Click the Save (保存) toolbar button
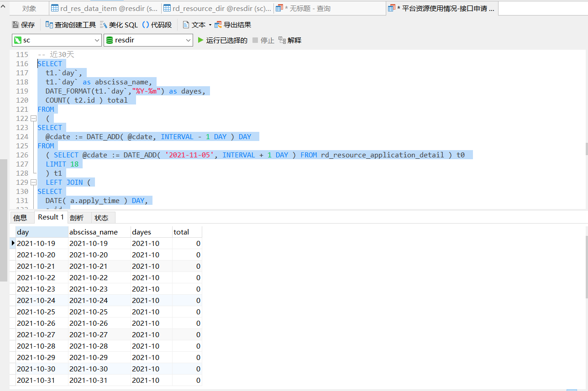The height and width of the screenshot is (391, 588). click(x=23, y=25)
